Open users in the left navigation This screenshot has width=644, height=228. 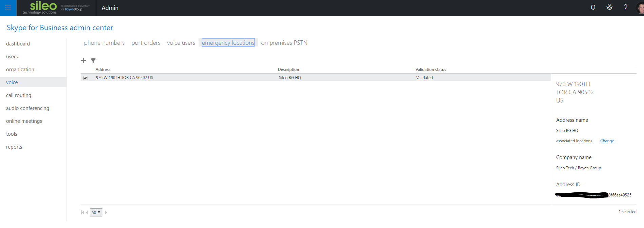[12, 57]
